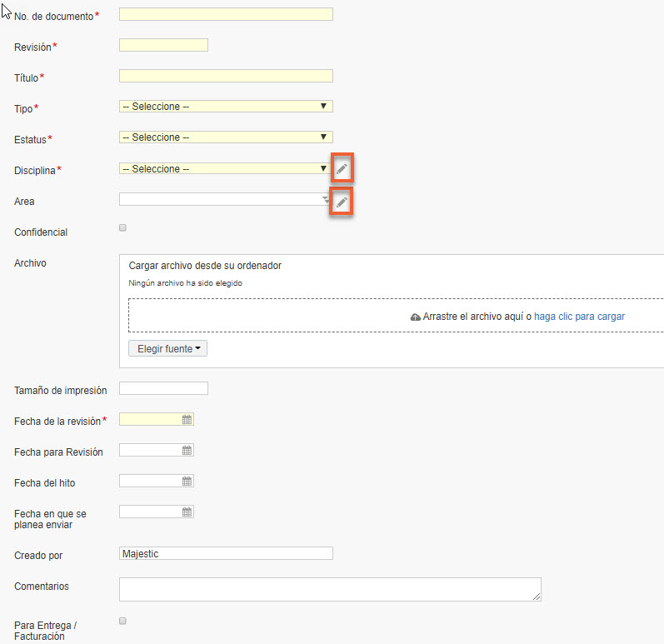Click the pencil edit icon beside Area
The width and height of the screenshot is (664, 644).
(x=342, y=202)
